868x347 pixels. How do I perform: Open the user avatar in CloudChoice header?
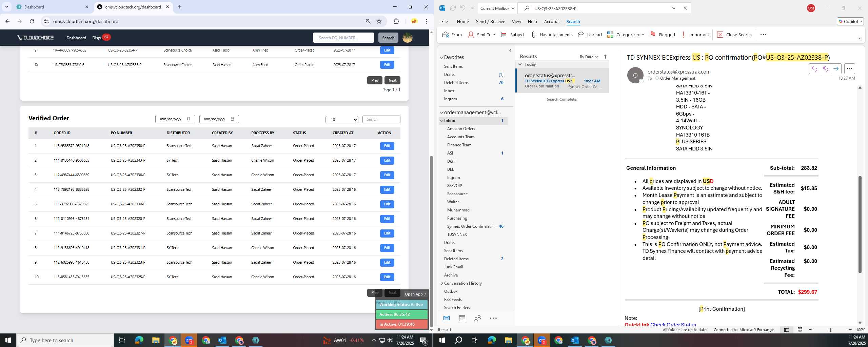(x=407, y=38)
